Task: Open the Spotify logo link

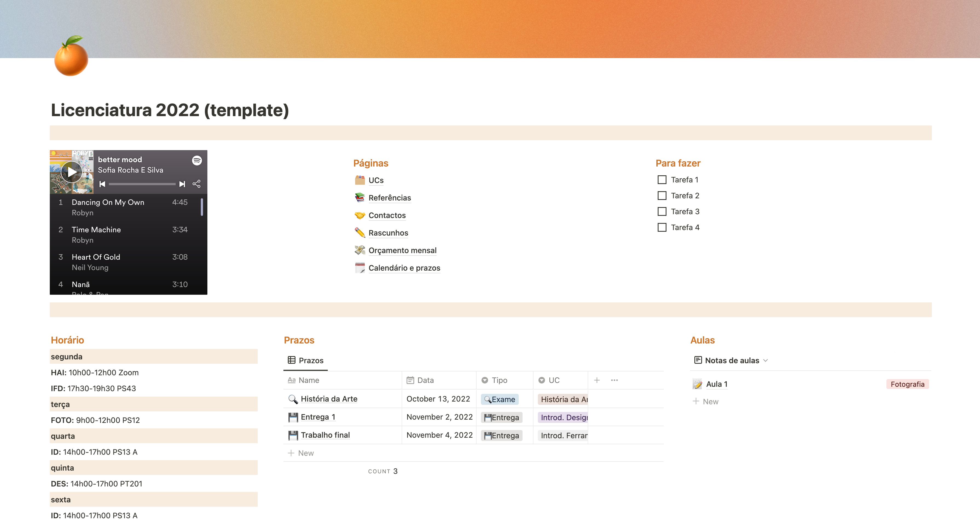Action: pos(197,160)
